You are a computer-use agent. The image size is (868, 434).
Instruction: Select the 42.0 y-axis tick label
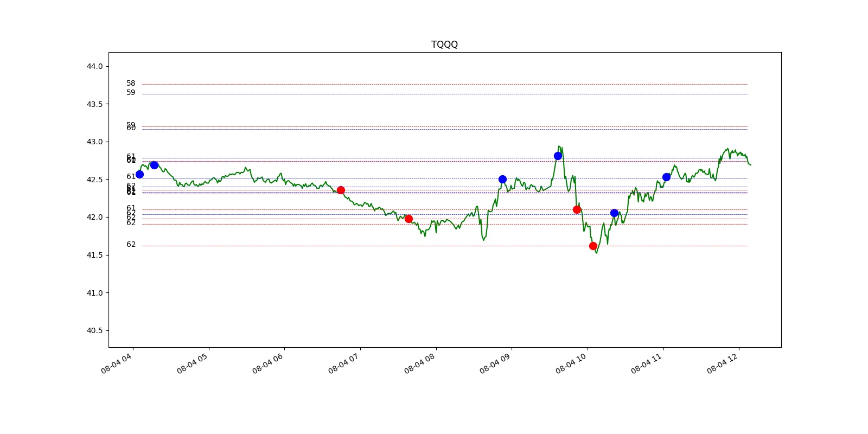pyautogui.click(x=94, y=217)
